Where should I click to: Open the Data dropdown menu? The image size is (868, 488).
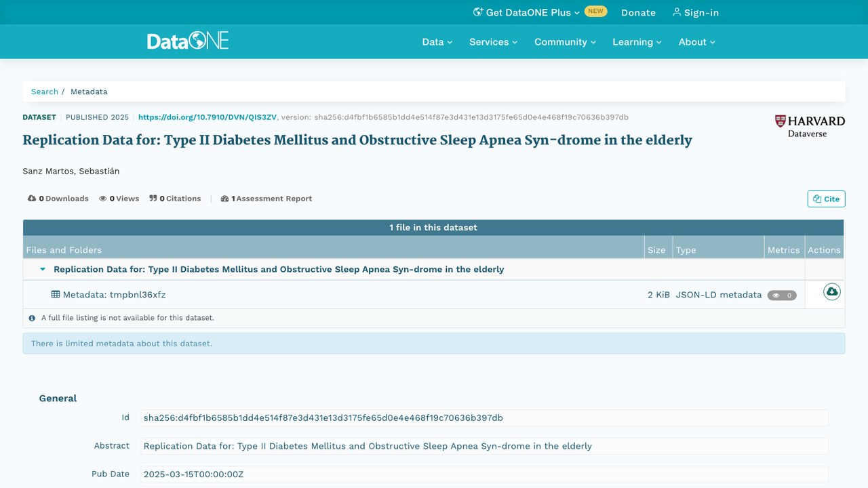tap(437, 42)
